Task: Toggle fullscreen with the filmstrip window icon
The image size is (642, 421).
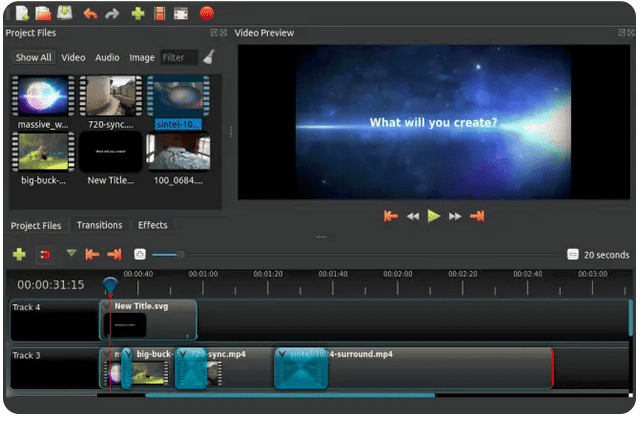Action: tap(181, 14)
